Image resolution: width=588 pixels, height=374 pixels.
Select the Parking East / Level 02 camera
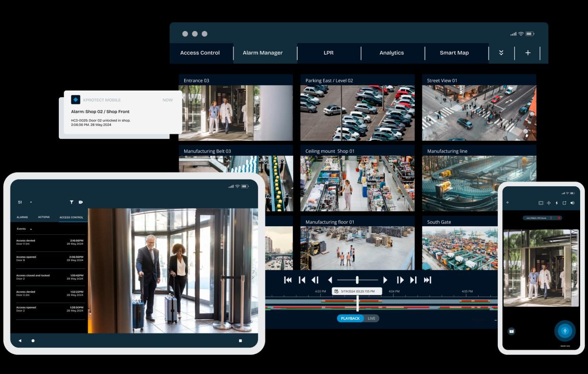click(358, 108)
